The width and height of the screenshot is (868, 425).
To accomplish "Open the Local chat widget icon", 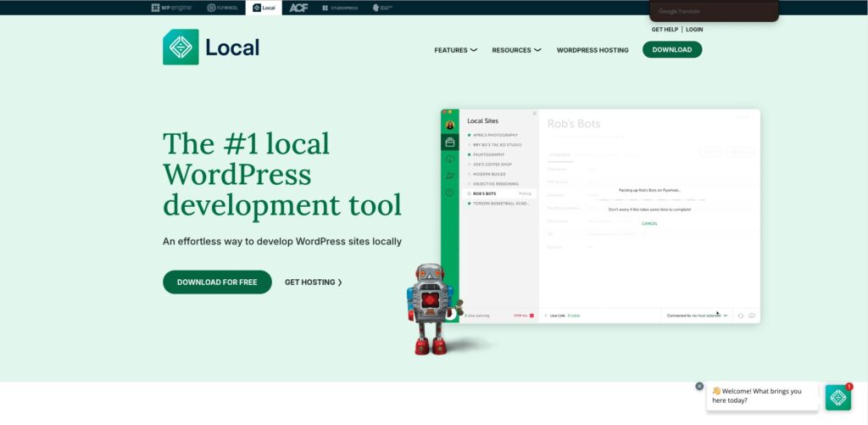I will [838, 397].
